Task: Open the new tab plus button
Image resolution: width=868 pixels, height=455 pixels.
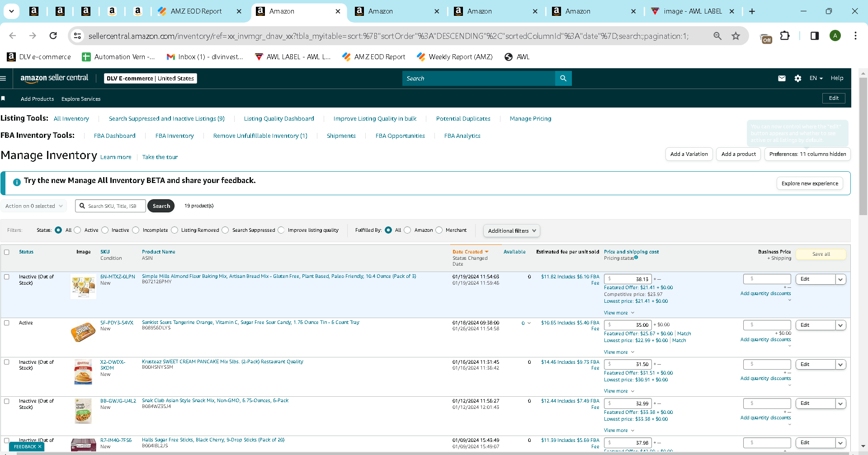Action: [752, 11]
